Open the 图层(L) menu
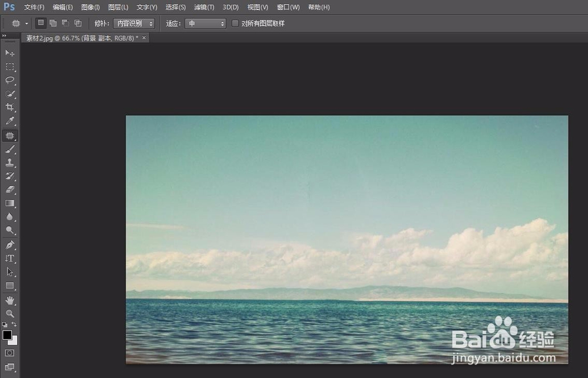This screenshot has width=588, height=378. coord(118,7)
